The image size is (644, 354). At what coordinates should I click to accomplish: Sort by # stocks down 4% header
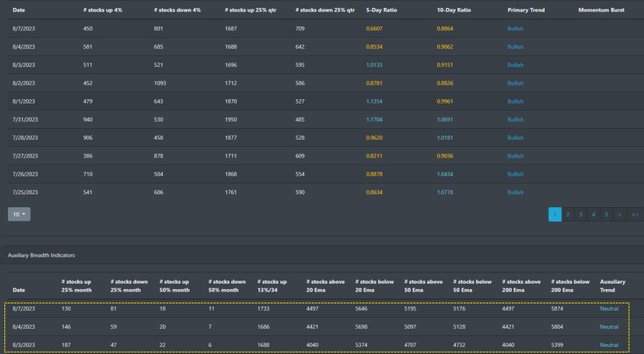click(177, 10)
